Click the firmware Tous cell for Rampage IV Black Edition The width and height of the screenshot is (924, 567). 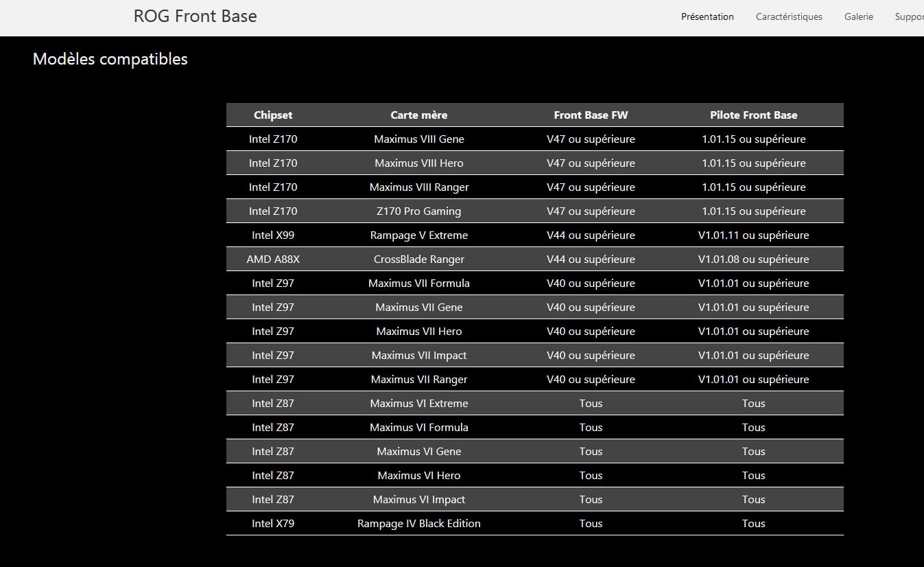point(591,524)
